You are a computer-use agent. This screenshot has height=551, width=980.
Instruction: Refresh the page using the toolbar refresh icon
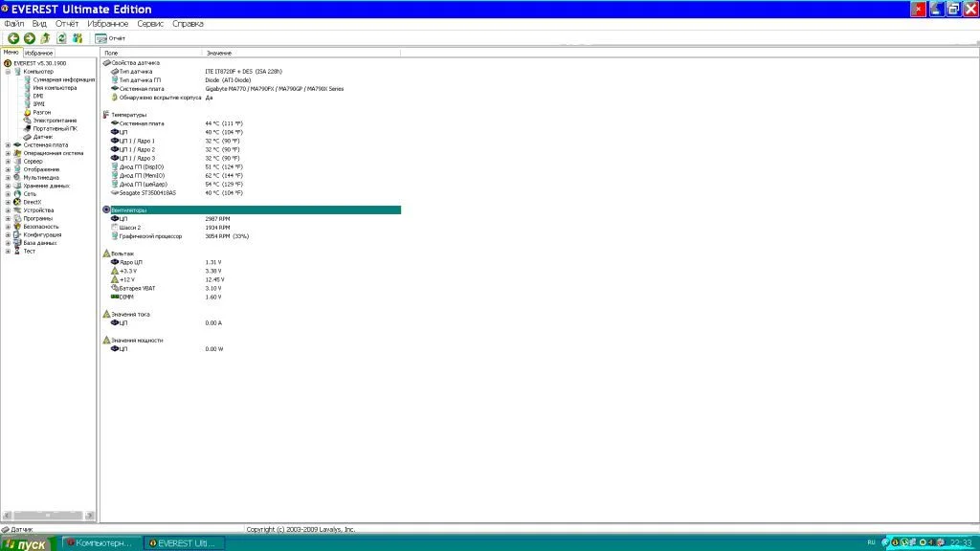[61, 38]
